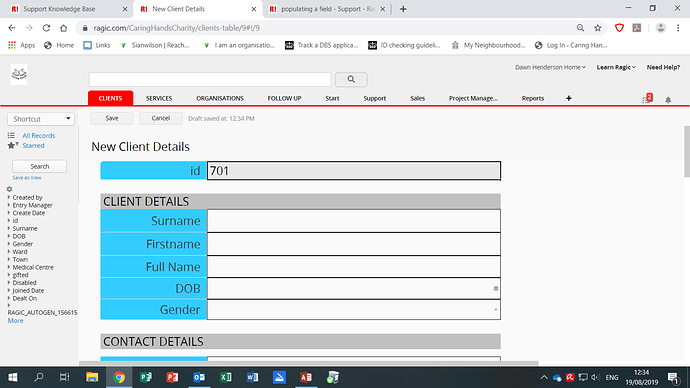Open Chrome profile avatar

[x=661, y=28]
